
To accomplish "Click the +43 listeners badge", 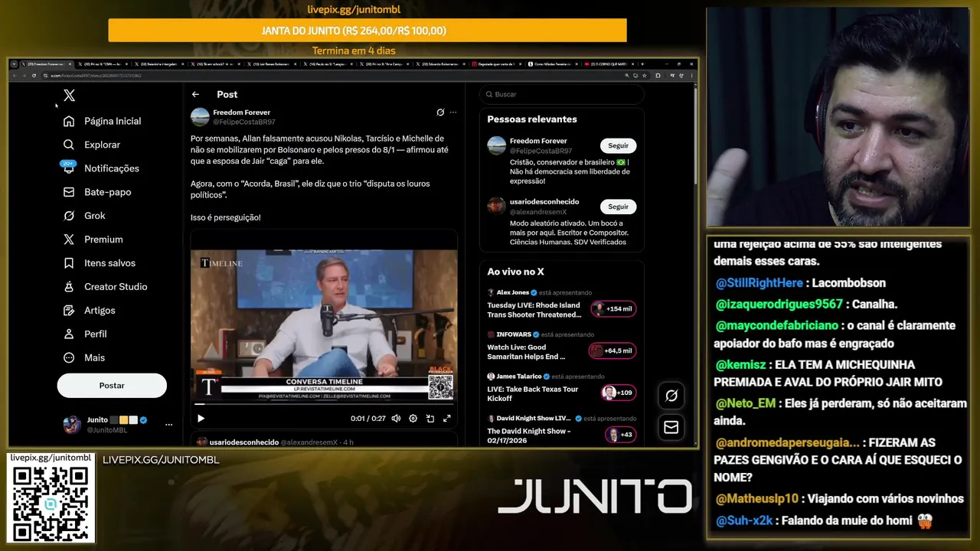I will pyautogui.click(x=621, y=435).
